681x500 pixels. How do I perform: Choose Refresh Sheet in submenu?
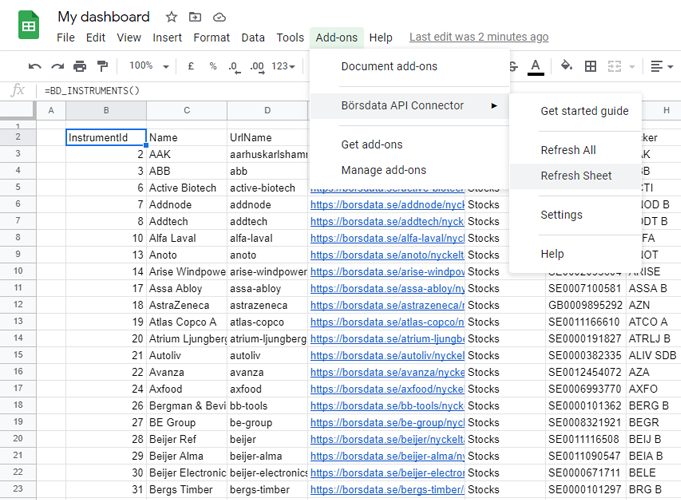(x=576, y=176)
